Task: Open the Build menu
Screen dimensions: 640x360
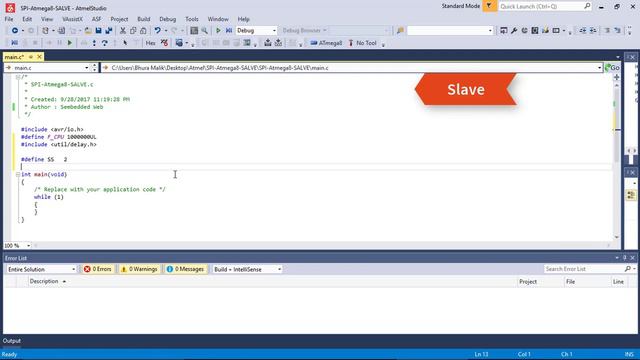Action: pos(144,19)
